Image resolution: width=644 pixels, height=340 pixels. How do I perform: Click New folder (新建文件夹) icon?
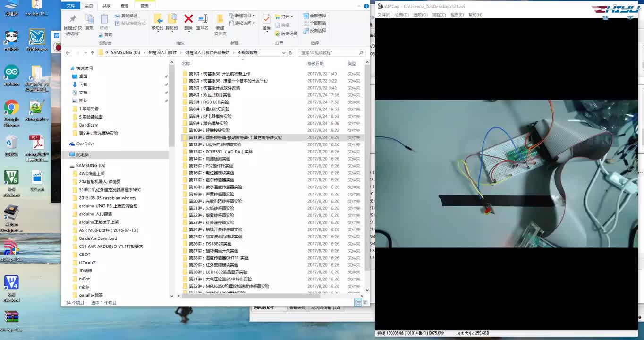tap(220, 19)
